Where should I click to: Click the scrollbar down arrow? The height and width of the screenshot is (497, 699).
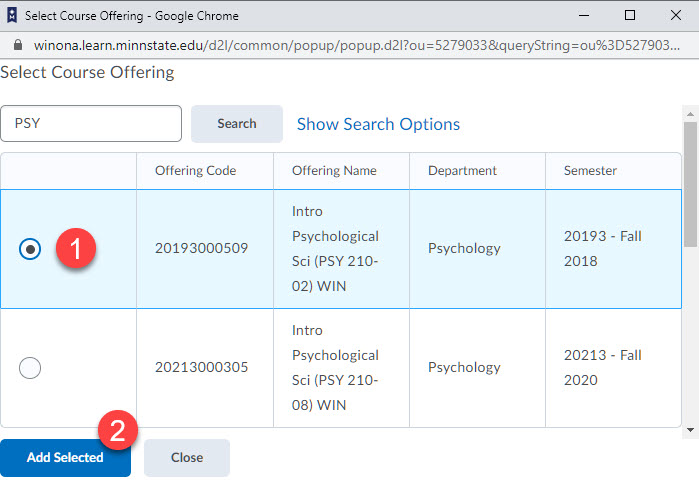click(691, 430)
